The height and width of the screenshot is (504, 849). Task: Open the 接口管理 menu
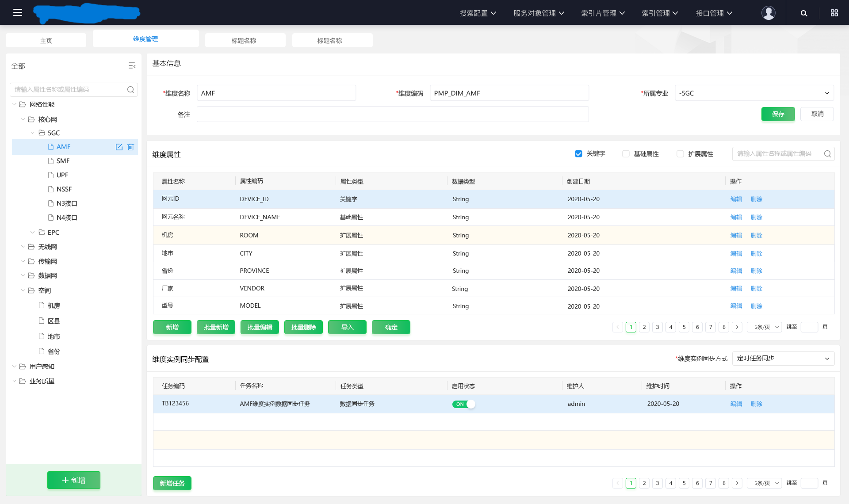coord(714,13)
